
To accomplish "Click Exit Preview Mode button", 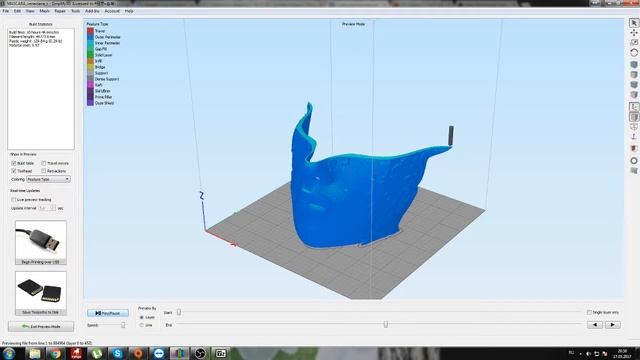I will (41, 326).
